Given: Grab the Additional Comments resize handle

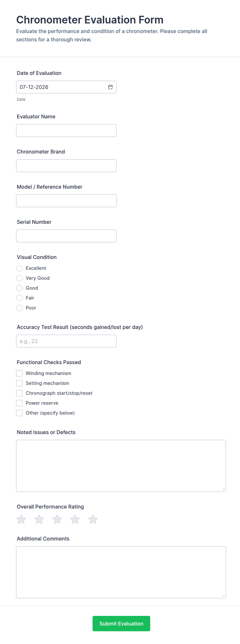Looking at the screenshot, I should [223, 595].
